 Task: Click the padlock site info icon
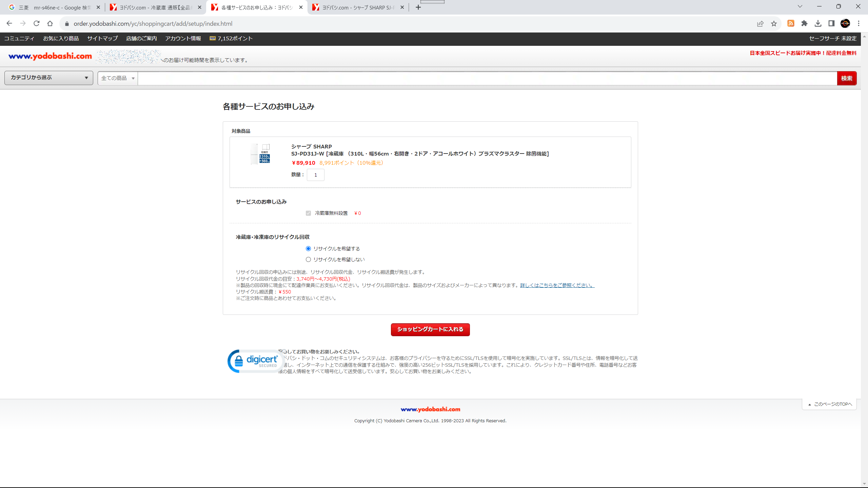pyautogui.click(x=67, y=24)
